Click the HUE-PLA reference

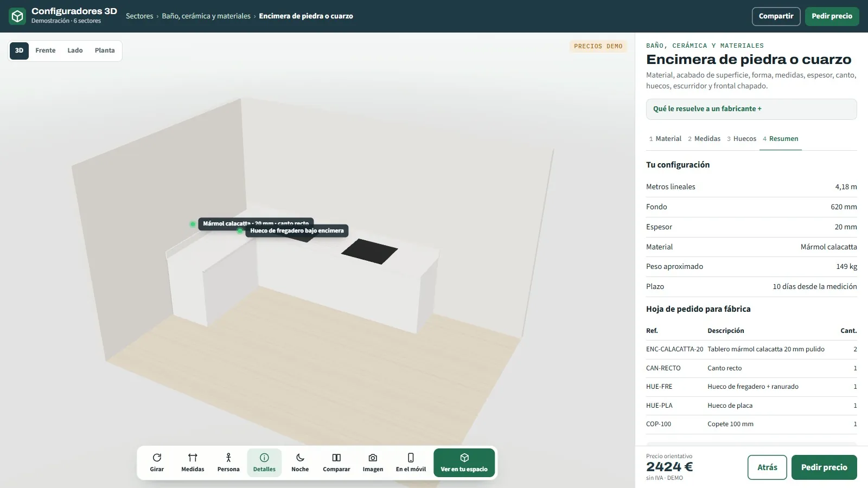coord(659,406)
